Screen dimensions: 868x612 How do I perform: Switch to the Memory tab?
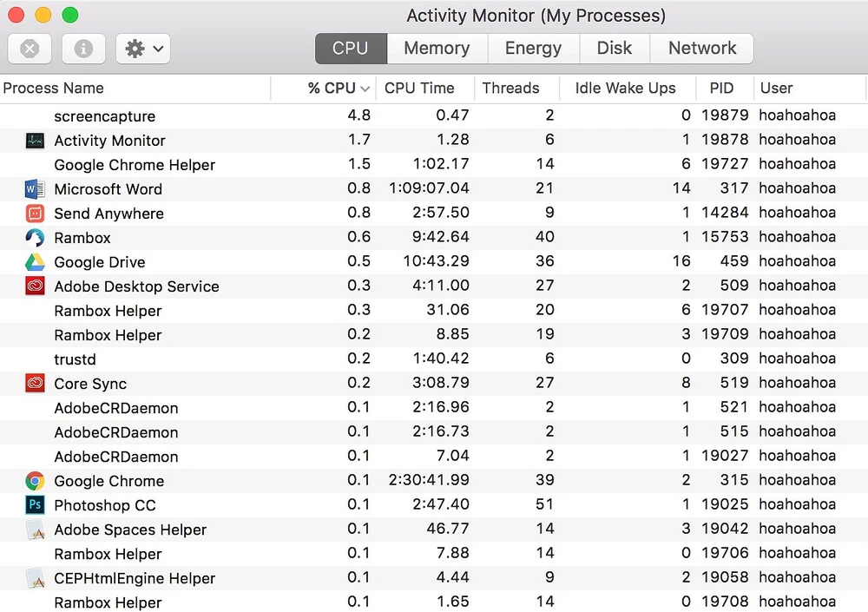437,49
